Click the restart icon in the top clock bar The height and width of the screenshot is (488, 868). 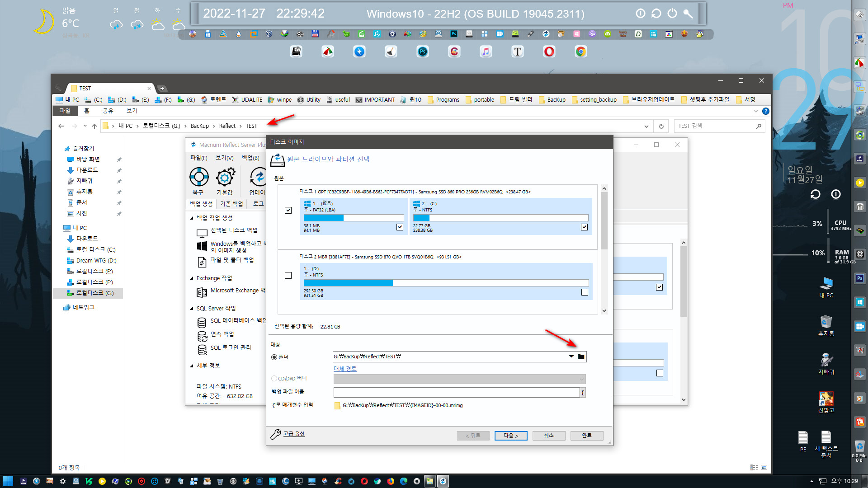[656, 14]
